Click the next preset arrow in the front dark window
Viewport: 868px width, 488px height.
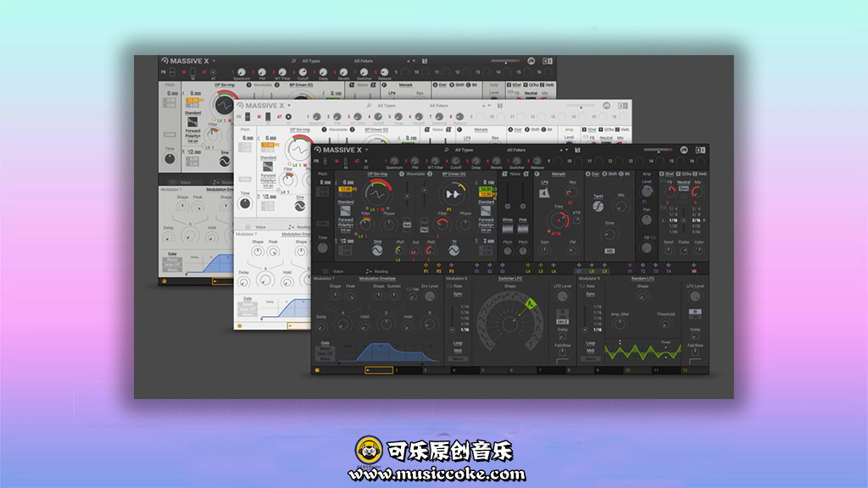tap(567, 150)
